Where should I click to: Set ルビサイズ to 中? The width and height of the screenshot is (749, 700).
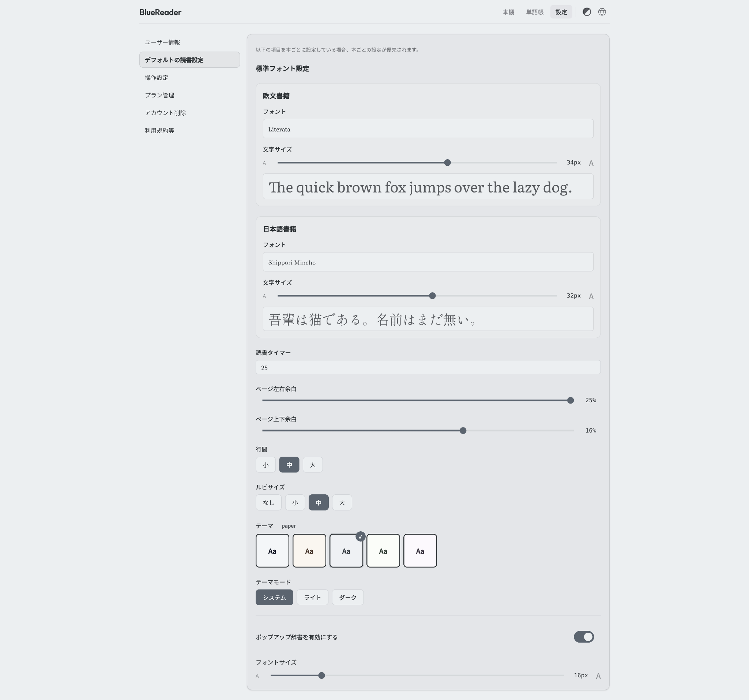pos(319,502)
